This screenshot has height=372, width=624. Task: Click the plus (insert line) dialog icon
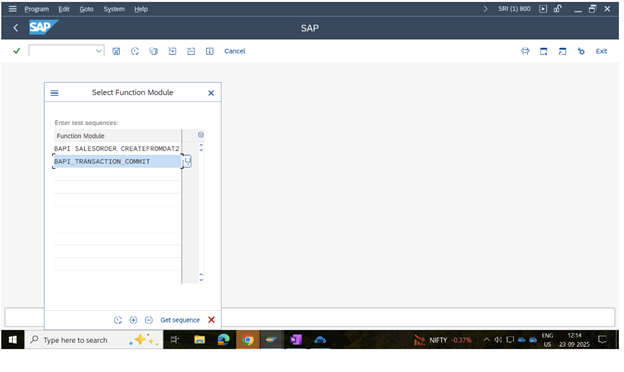coord(133,320)
